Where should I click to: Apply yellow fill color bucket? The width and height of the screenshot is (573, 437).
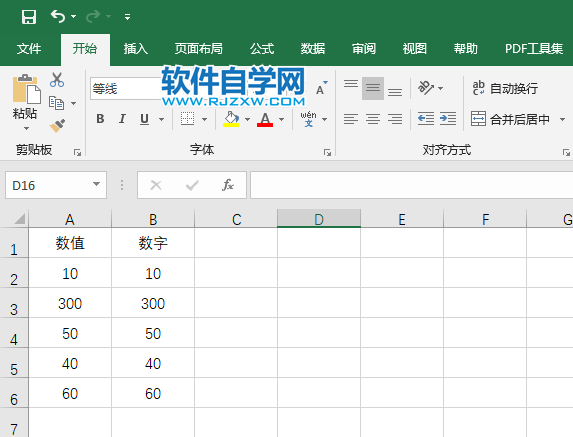(x=231, y=119)
